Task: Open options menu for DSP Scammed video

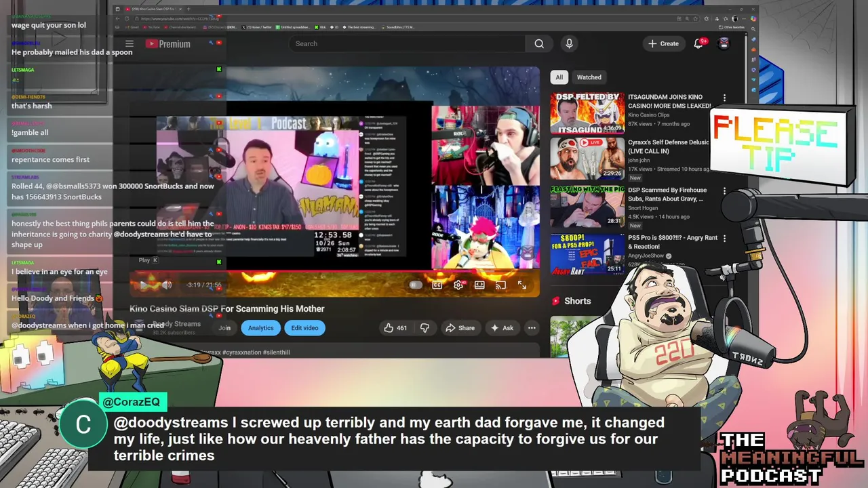Action: point(724,191)
